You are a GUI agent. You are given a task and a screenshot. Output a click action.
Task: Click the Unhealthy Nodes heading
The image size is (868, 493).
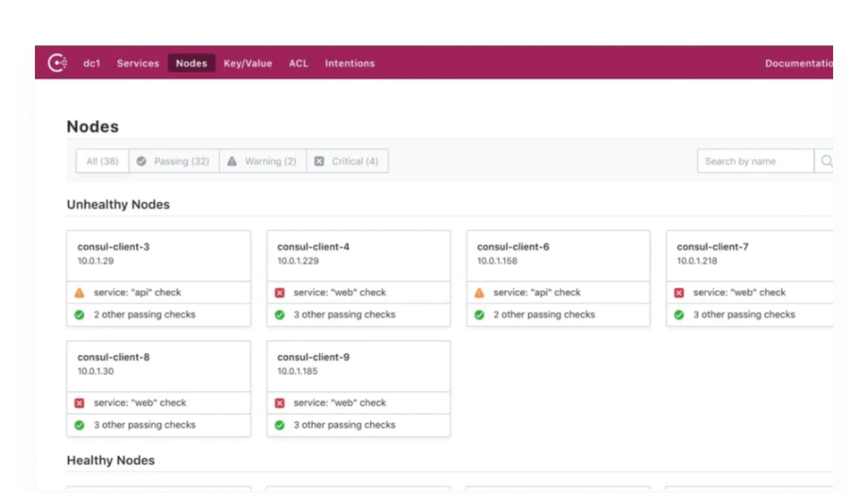point(118,204)
